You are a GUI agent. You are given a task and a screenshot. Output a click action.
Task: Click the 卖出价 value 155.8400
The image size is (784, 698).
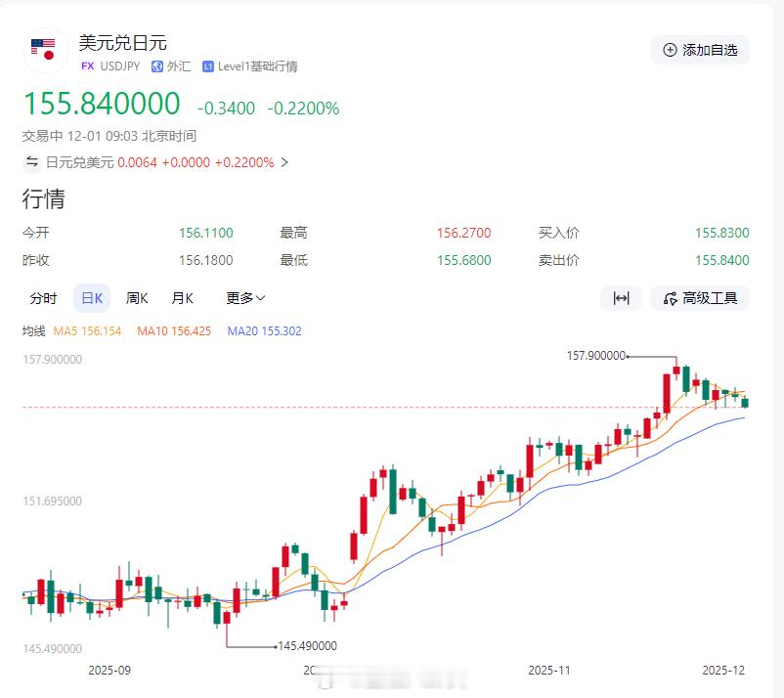tap(722, 260)
